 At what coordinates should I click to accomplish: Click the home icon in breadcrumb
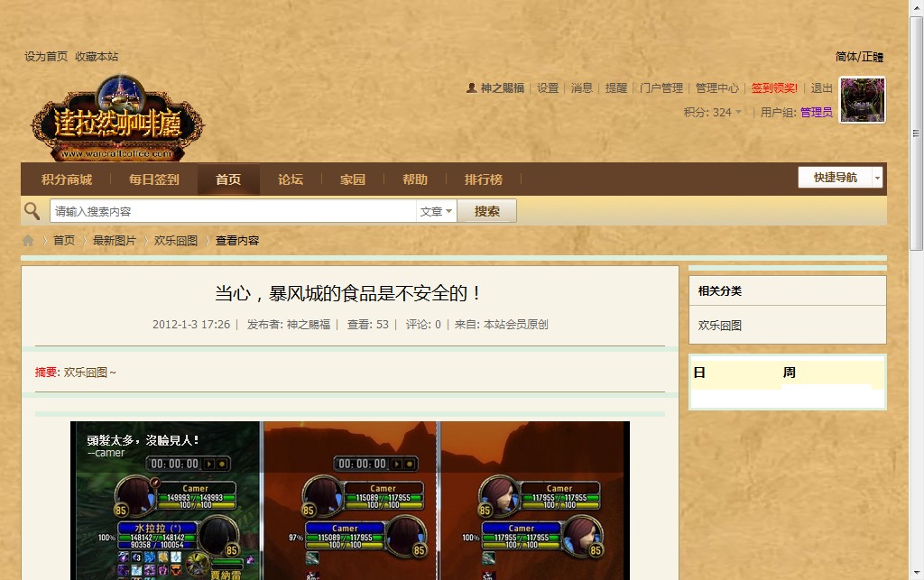coord(28,240)
